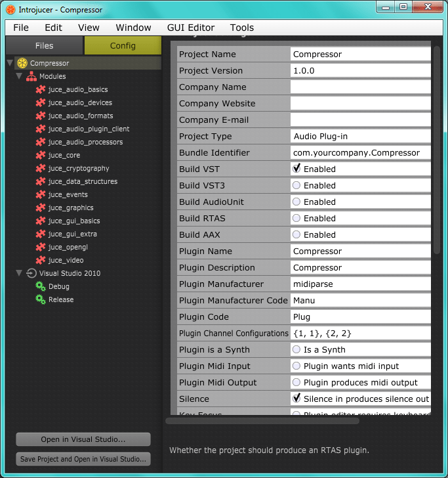This screenshot has height=478, width=448.
Task: Tick Plugin wants midi input
Action: coord(296,366)
